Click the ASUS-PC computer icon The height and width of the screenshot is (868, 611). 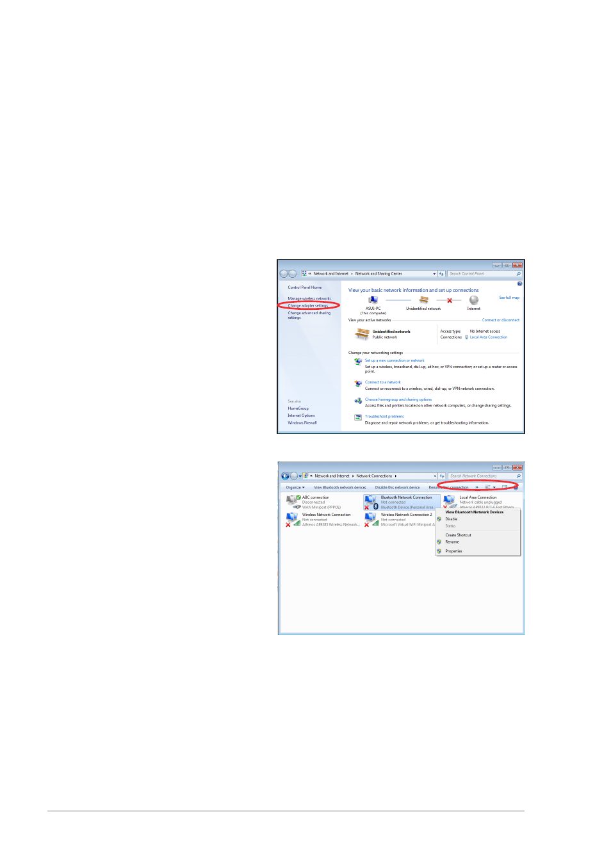click(x=373, y=300)
